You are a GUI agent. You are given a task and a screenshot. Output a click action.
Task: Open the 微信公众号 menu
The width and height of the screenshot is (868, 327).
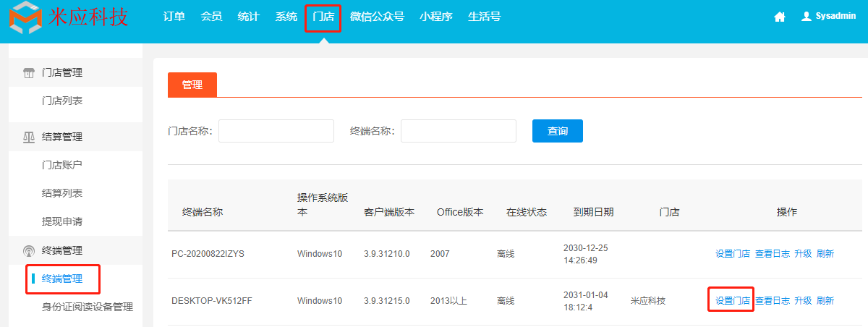coord(377,17)
